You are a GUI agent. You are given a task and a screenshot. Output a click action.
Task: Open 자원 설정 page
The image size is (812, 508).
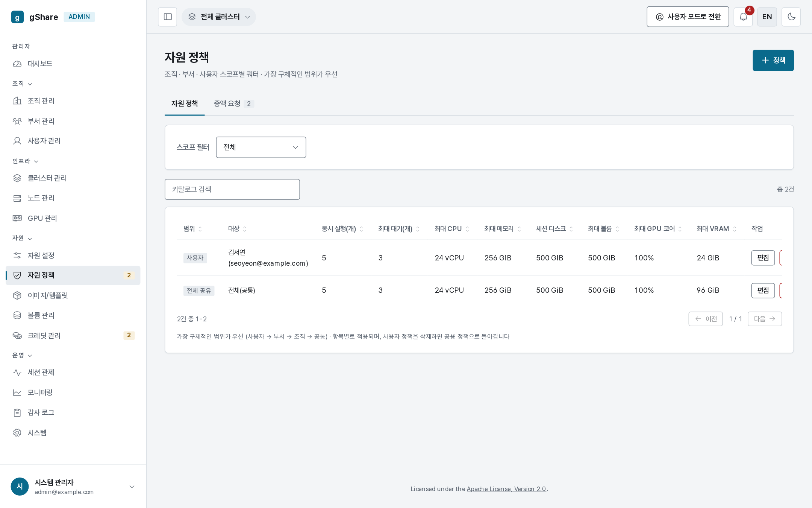pos(73,256)
